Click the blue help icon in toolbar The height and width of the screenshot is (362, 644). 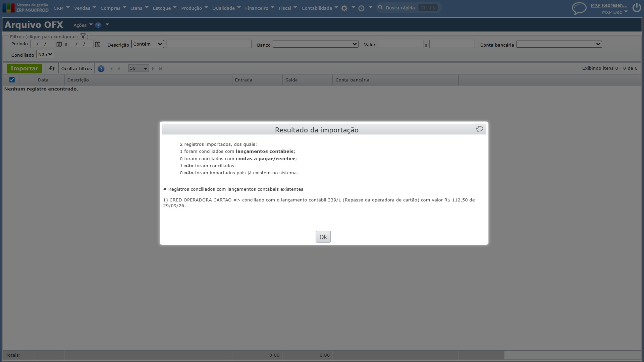[x=101, y=69]
